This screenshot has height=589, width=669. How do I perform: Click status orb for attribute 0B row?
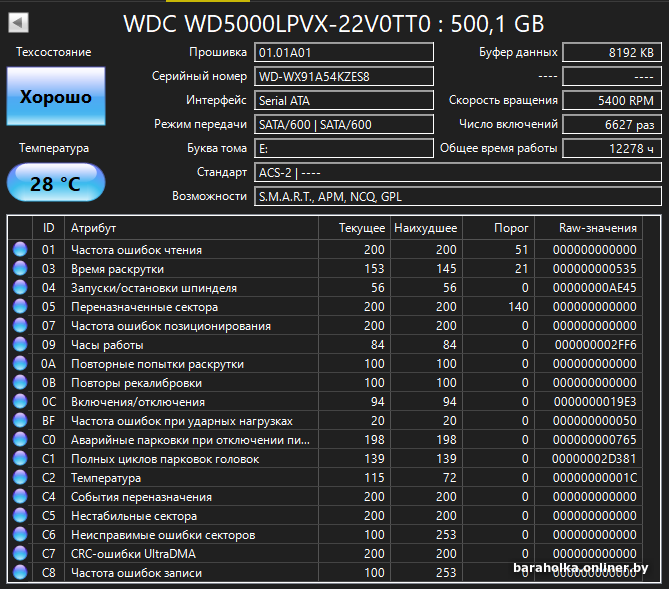pos(20,382)
